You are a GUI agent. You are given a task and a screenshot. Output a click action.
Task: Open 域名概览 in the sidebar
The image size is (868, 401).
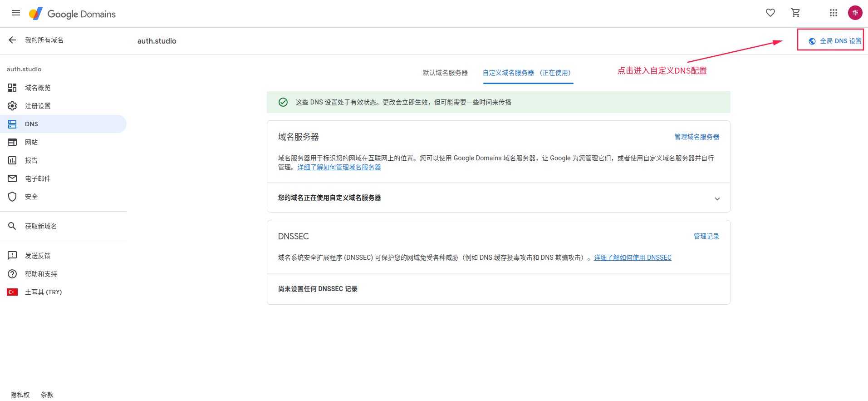[x=38, y=88]
